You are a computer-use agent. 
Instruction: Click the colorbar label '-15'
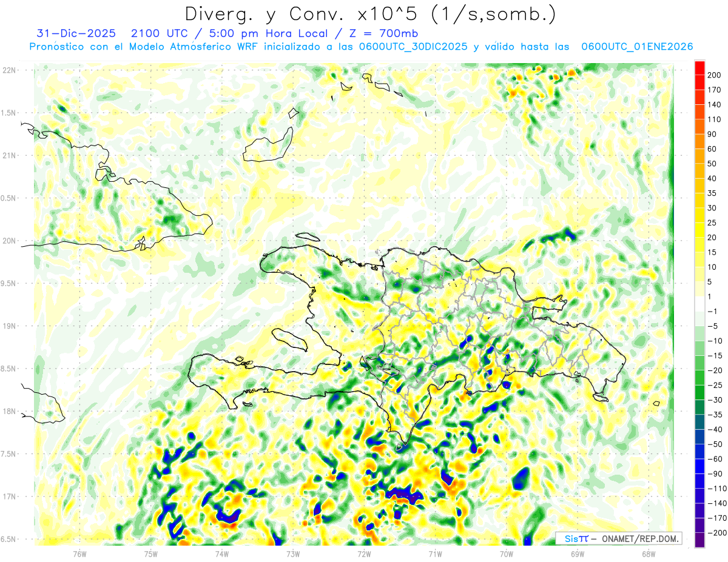click(x=716, y=356)
